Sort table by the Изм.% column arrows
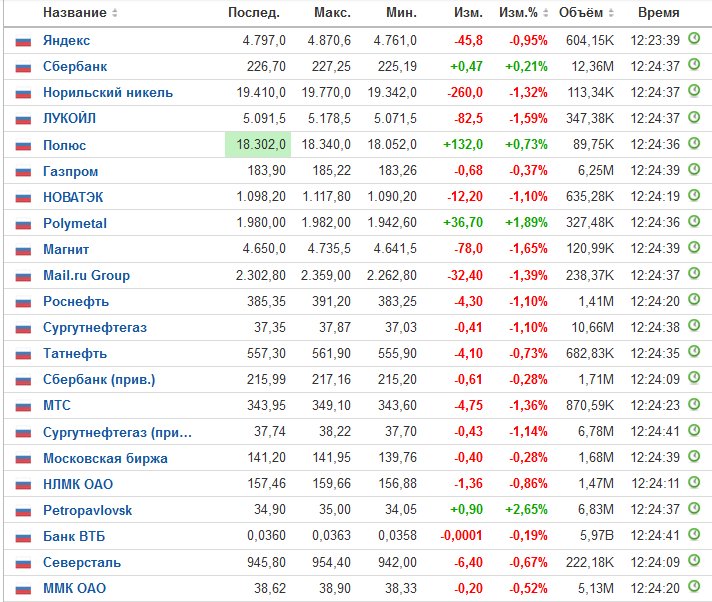The width and height of the screenshot is (712, 602). click(x=545, y=13)
